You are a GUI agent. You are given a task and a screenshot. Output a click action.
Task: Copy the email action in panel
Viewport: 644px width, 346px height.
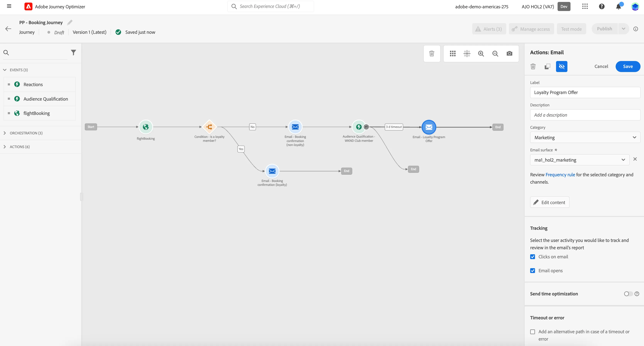click(x=547, y=66)
